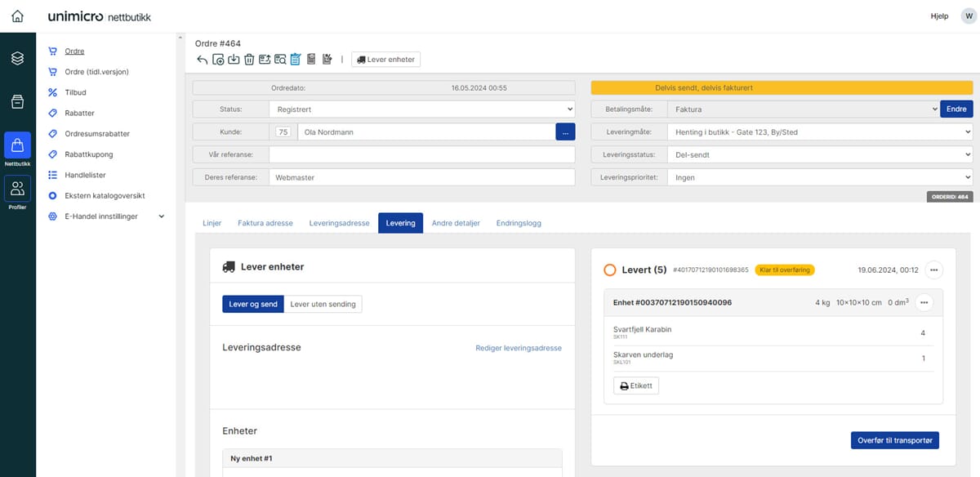Click 'Rediger leveringsadresse' link

(x=519, y=348)
